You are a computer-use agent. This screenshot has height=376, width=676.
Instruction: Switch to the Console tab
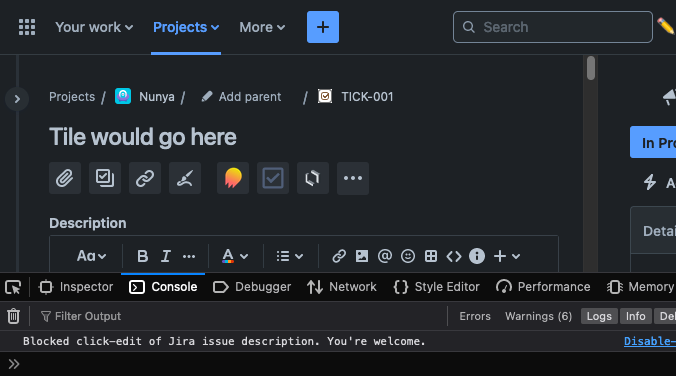point(163,287)
